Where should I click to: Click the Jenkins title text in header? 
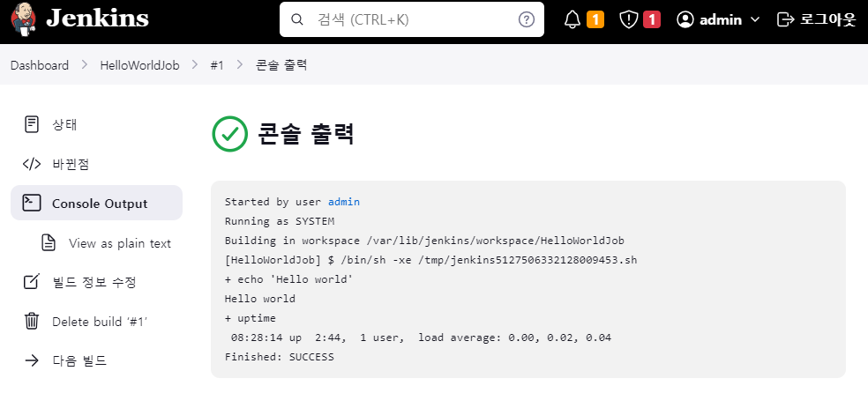(x=97, y=19)
